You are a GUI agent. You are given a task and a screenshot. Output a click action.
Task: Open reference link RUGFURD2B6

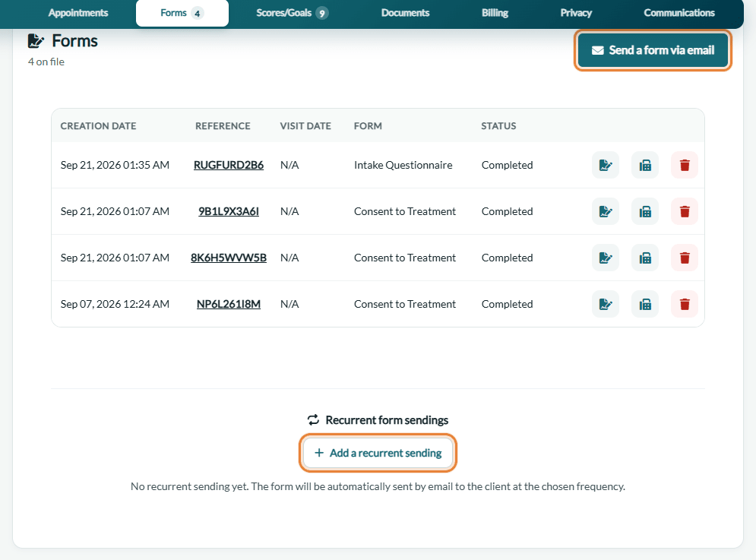229,165
